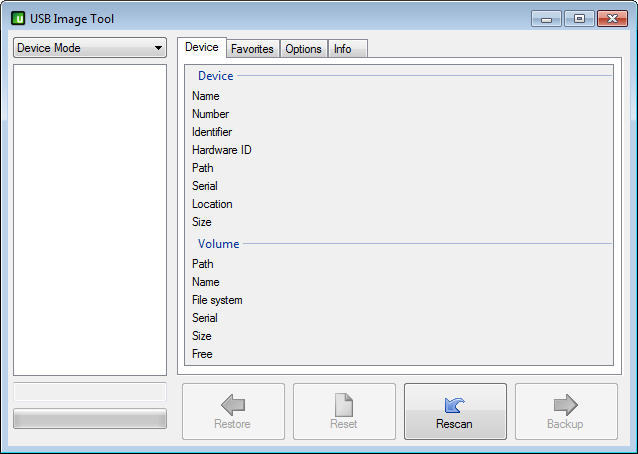This screenshot has height=454, width=638.
Task: Click the Device section heading
Action: tap(216, 76)
